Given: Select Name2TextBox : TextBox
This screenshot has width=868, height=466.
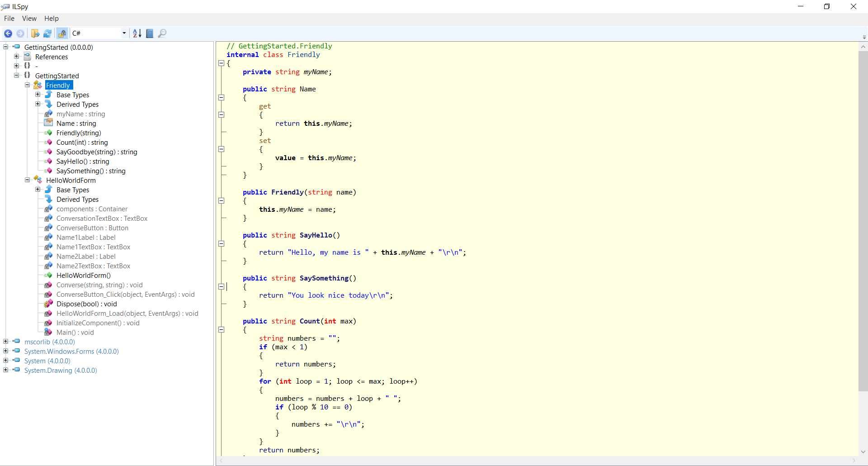Looking at the screenshot, I should 93,266.
